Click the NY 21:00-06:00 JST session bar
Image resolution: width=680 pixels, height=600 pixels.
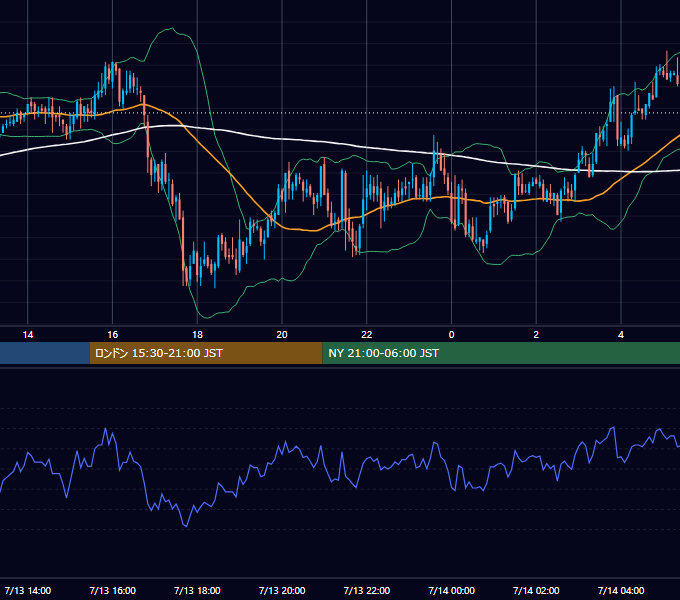coord(501,353)
